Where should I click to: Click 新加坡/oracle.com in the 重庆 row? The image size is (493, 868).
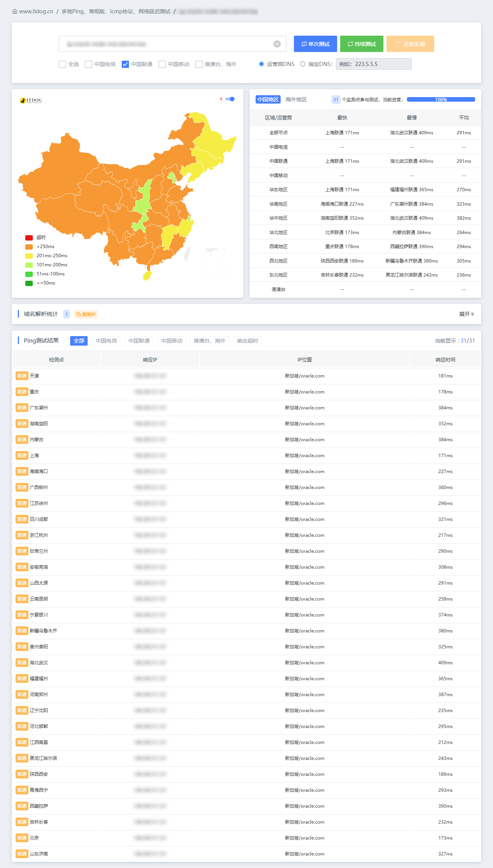305,392
